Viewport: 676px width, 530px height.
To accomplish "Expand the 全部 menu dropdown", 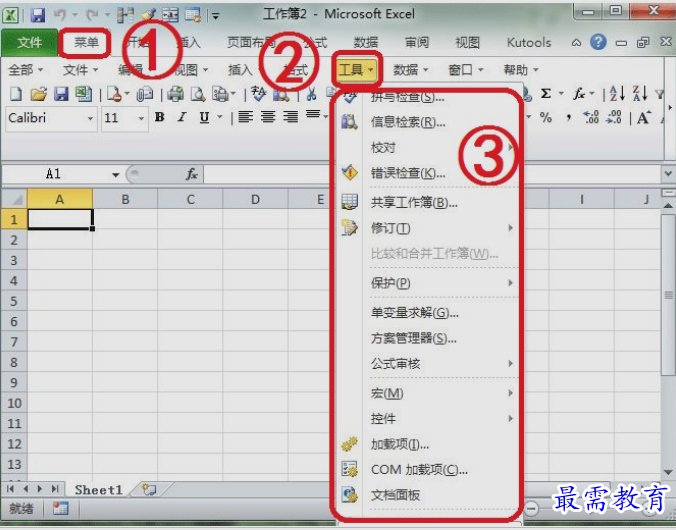I will pos(26,69).
